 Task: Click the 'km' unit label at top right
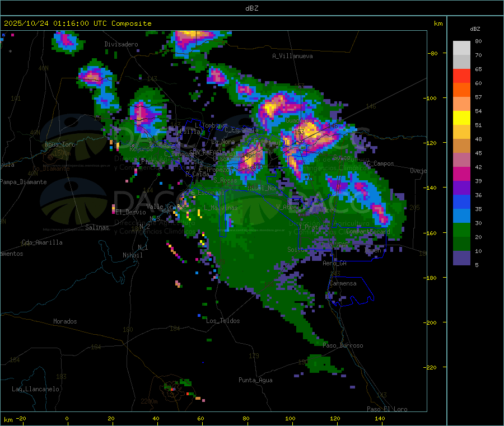tap(438, 24)
